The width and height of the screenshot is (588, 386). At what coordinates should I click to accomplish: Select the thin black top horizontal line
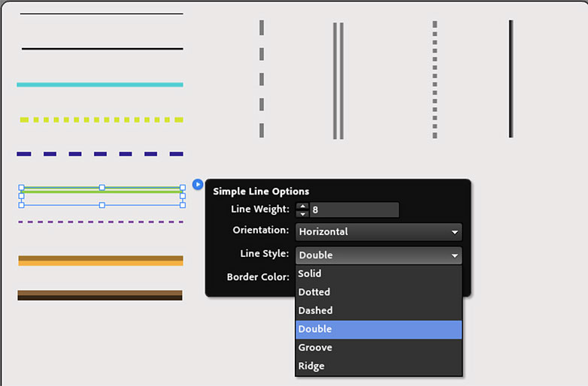point(102,14)
